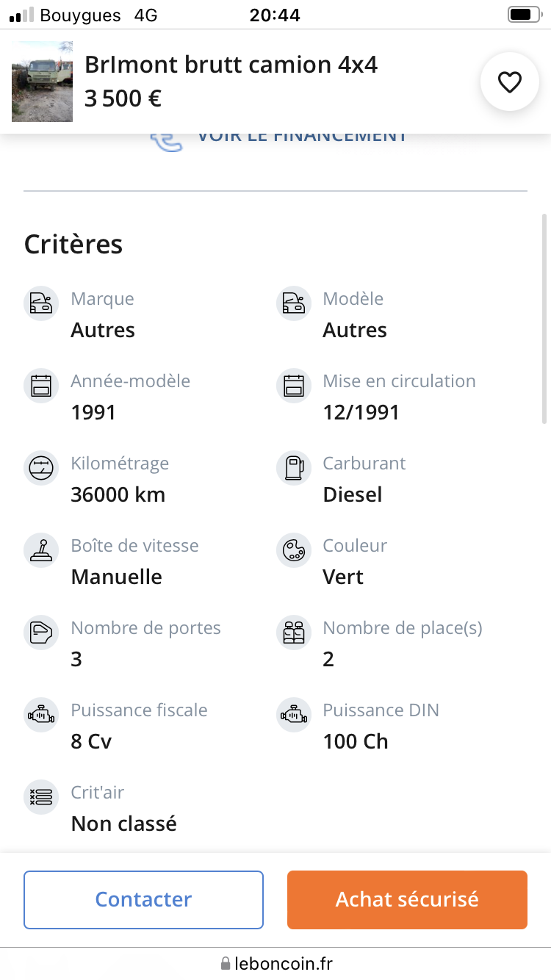
Task: Tap the Carburant fuel pump icon
Action: pyautogui.click(x=294, y=468)
